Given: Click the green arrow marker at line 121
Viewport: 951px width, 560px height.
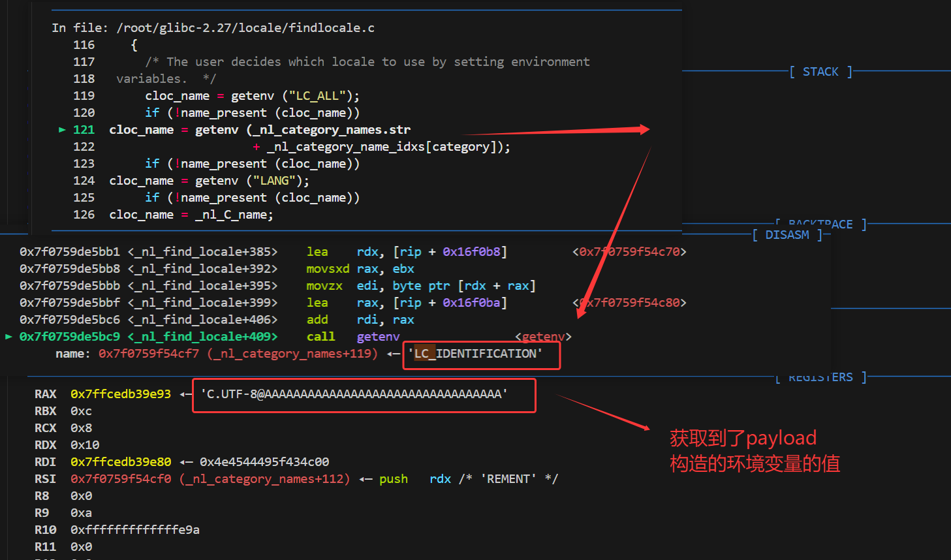Looking at the screenshot, I should (63, 130).
